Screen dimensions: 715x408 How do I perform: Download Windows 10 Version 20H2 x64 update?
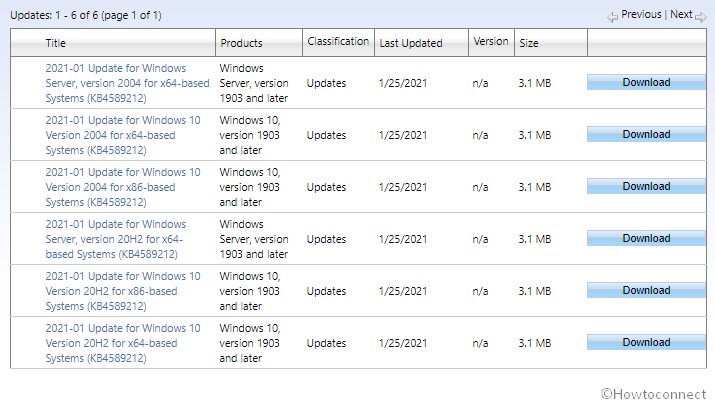point(646,342)
